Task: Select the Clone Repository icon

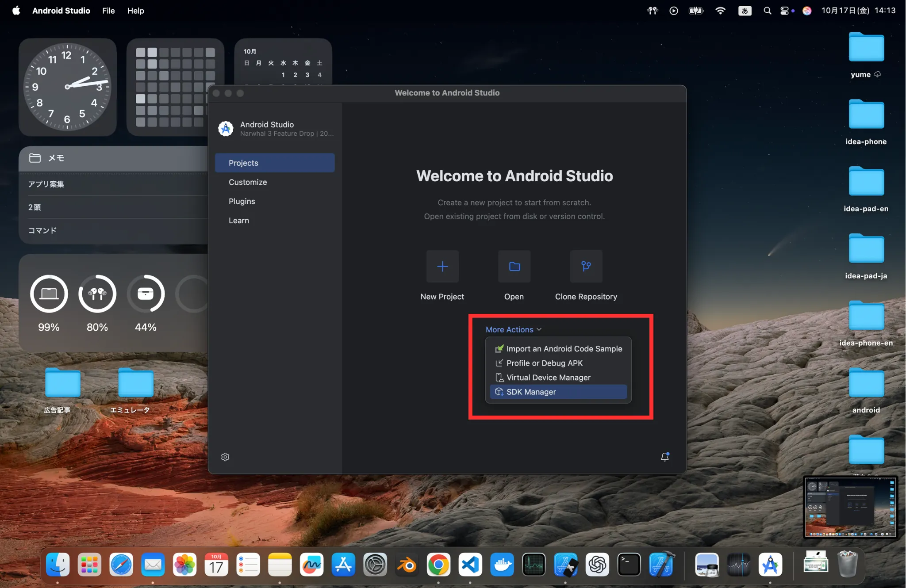Action: coord(585,266)
